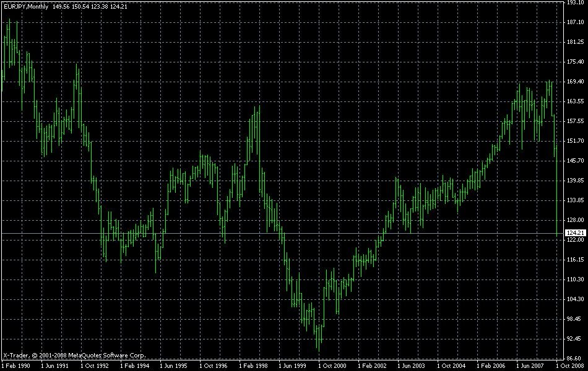
Task: Select the 1 Jun 1991 date label
Action: point(55,366)
